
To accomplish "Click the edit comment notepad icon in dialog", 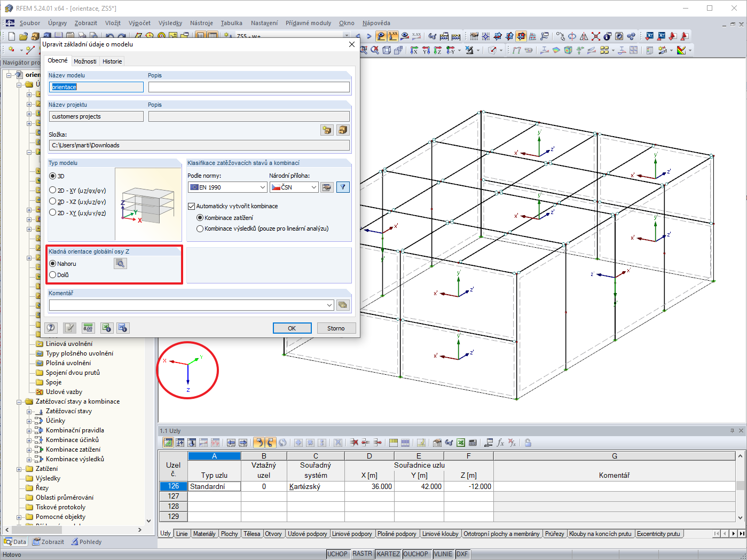I will tap(69, 328).
